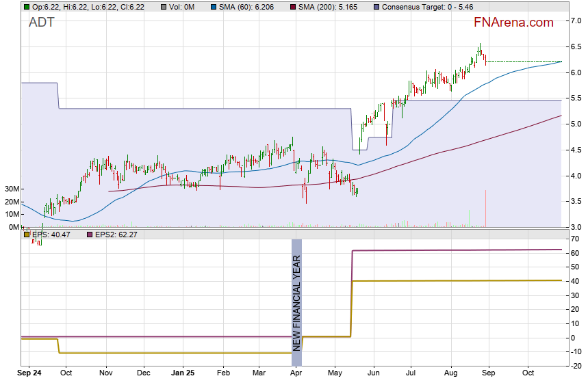Click the purple EPS2 legend swatch
The height and width of the screenshot is (387, 588).
pyautogui.click(x=88, y=235)
